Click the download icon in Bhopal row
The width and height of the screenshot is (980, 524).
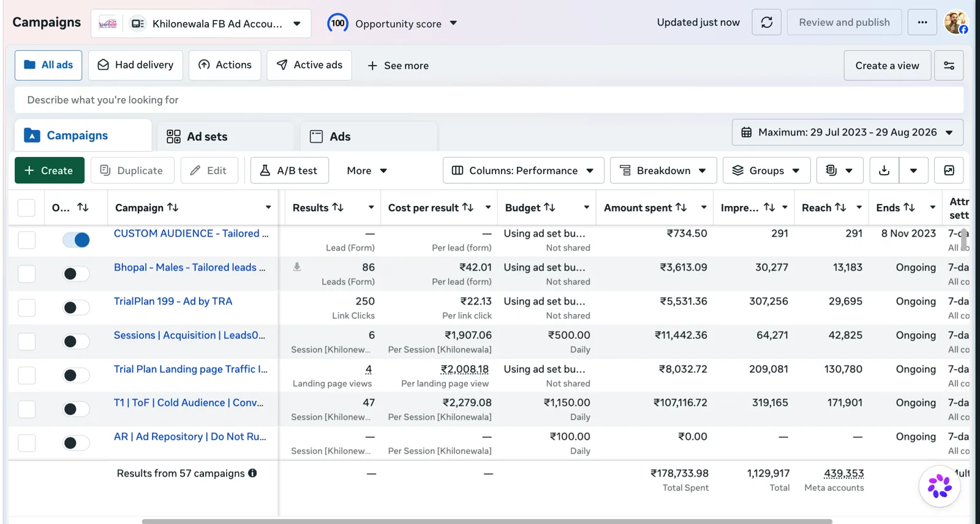297,267
